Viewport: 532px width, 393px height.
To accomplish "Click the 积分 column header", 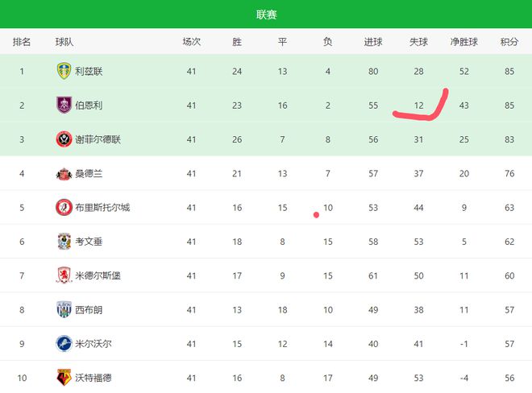I will [509, 42].
